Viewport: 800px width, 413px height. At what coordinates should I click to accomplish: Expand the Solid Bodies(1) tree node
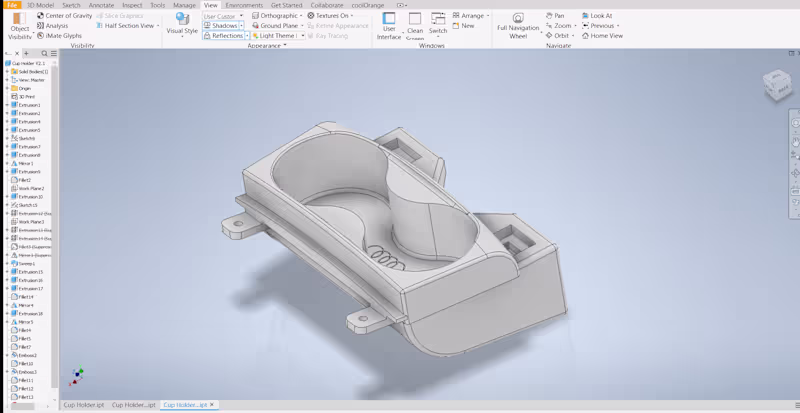pos(7,72)
